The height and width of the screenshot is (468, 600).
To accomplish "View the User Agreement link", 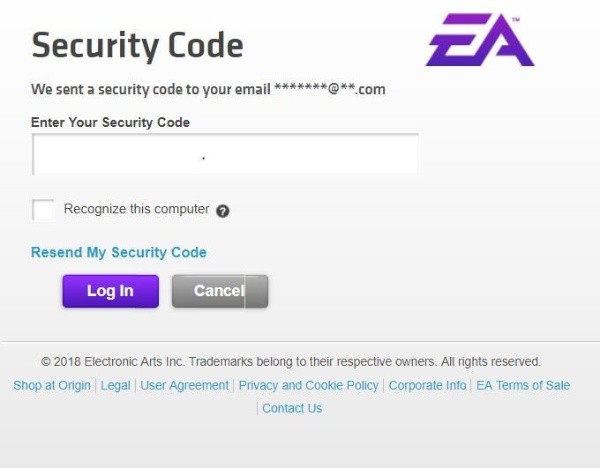I will click(x=185, y=385).
